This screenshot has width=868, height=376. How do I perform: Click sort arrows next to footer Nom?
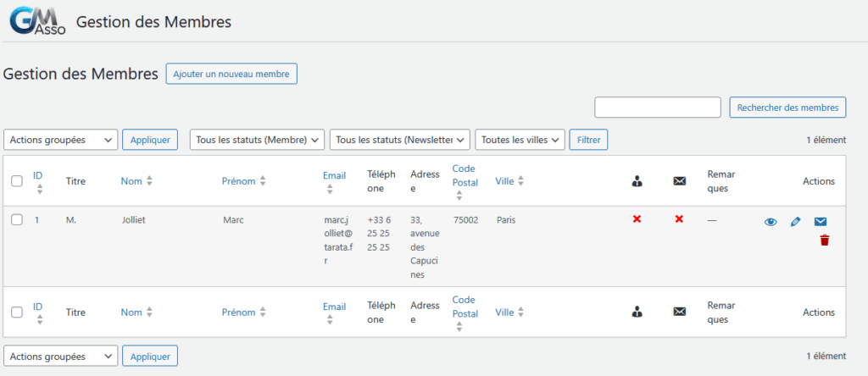pos(149,312)
